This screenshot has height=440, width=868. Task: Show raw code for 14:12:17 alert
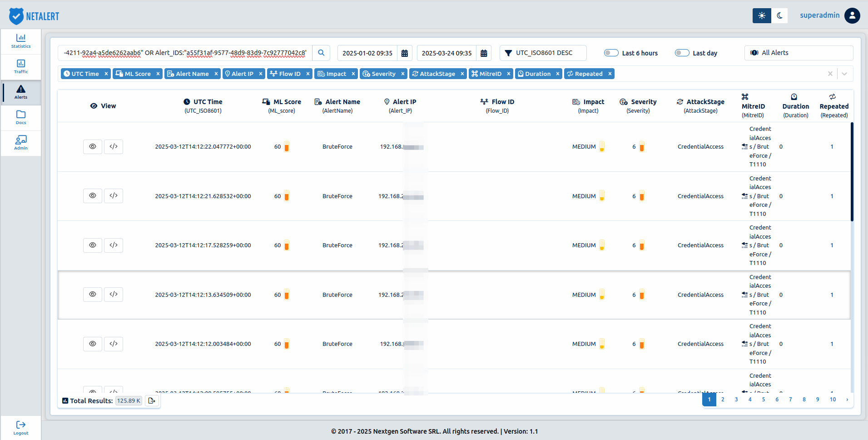click(114, 245)
